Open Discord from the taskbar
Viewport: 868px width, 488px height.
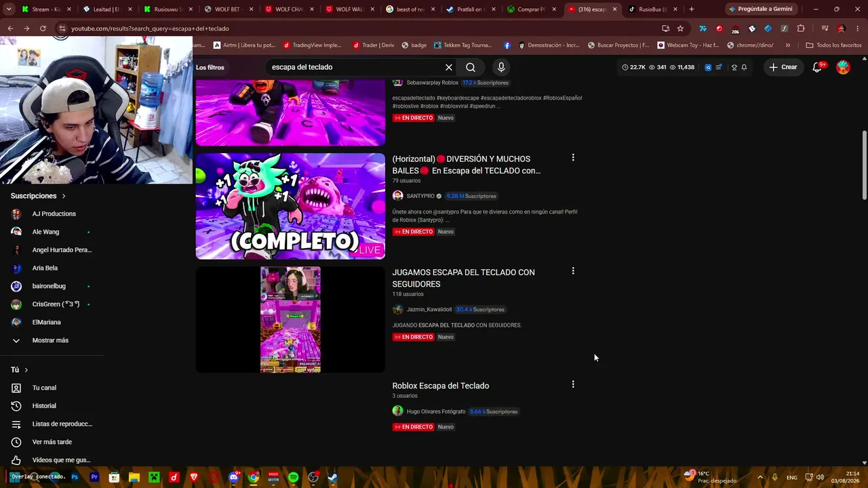234,477
